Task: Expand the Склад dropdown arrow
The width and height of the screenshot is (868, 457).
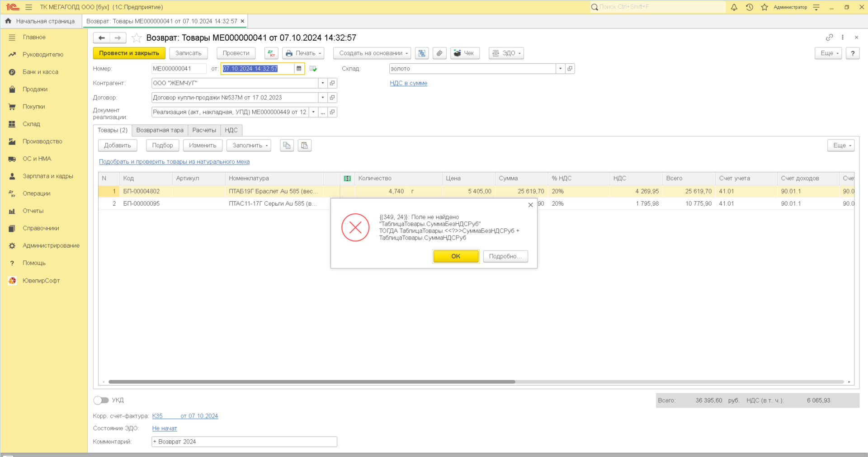Action: click(x=560, y=69)
